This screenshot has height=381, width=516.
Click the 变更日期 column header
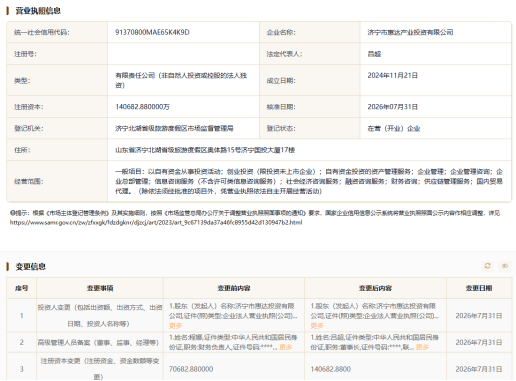479,288
